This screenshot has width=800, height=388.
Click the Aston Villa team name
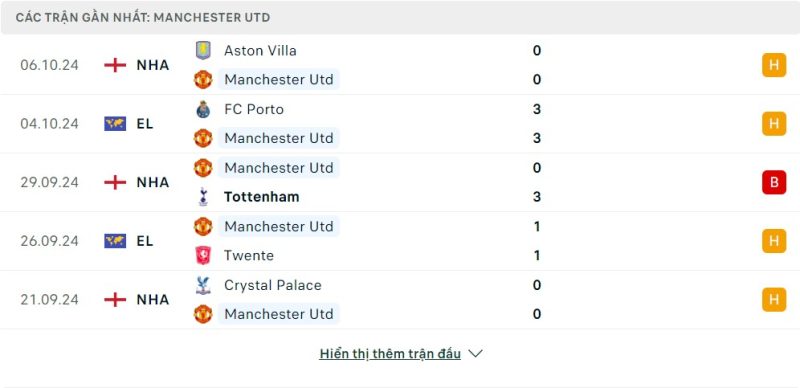(x=260, y=51)
